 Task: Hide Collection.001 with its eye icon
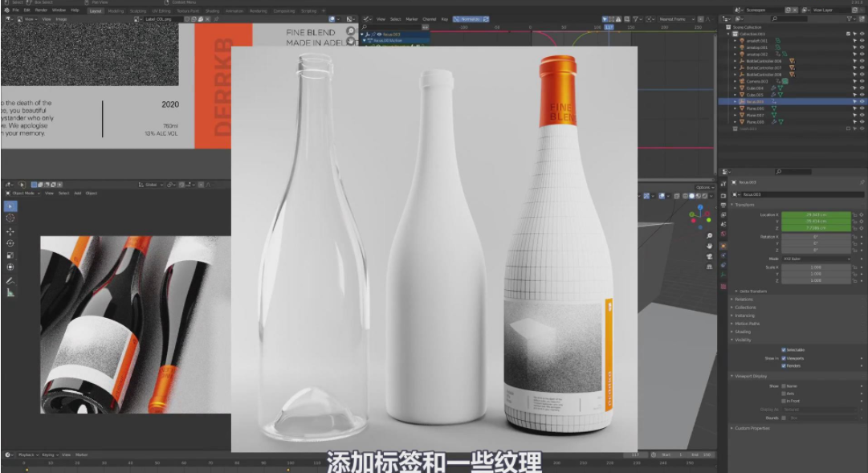click(x=862, y=34)
